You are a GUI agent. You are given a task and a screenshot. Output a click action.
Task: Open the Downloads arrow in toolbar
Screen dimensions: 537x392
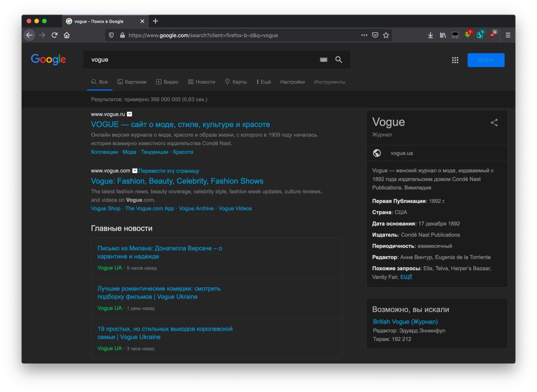coord(430,35)
